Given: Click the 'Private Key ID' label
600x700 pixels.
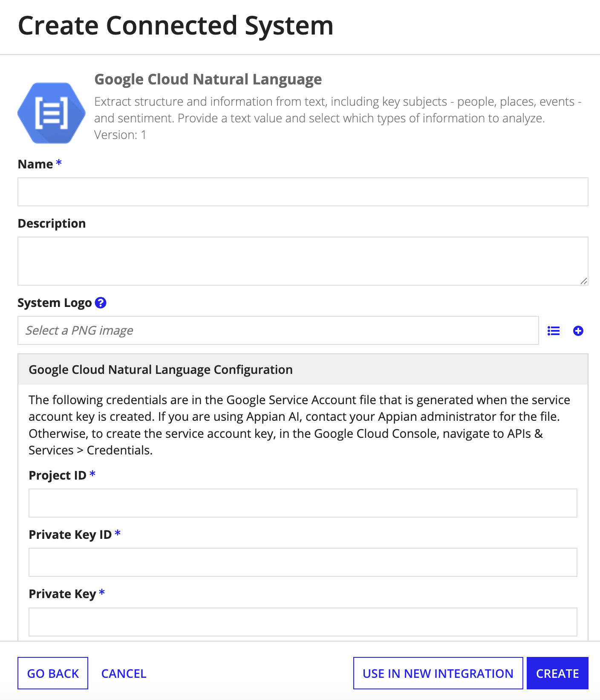Looking at the screenshot, I should coord(70,535).
